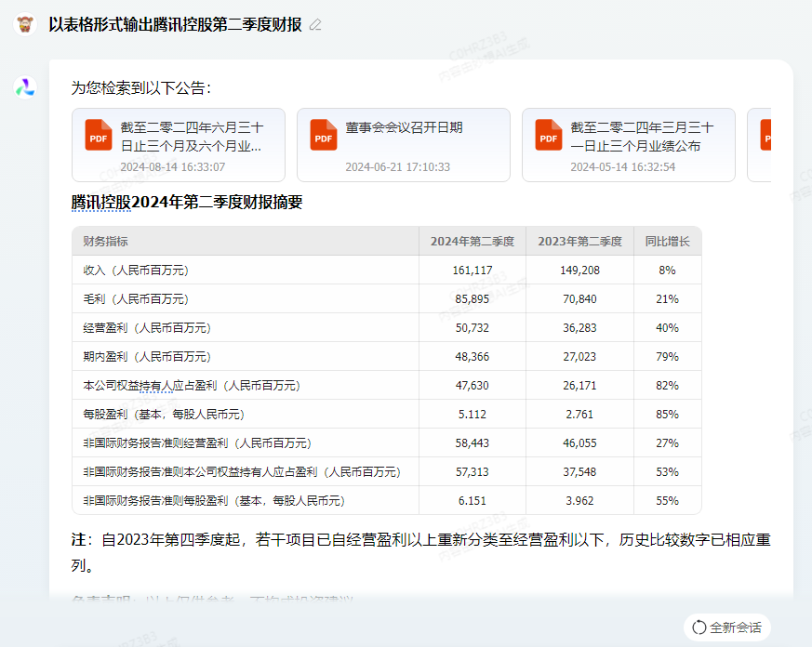This screenshot has width=812, height=647.
Task: Click the 48,366 value
Action: pos(473,357)
